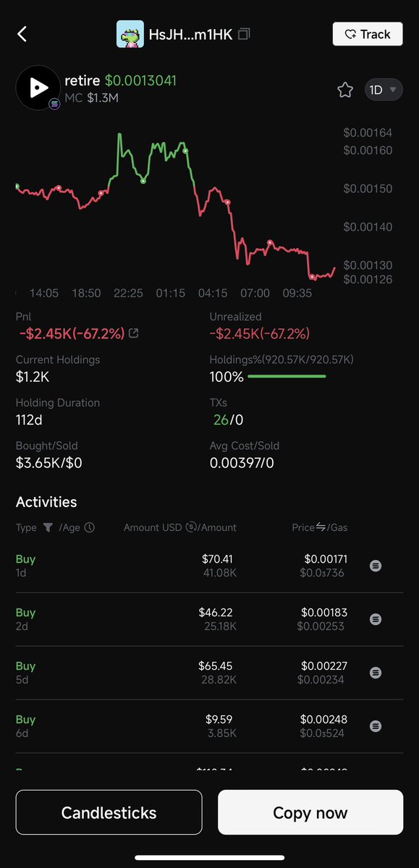Open the Solana transaction icon for the $65.45 buy
This screenshot has width=419, height=868.
pyautogui.click(x=376, y=673)
